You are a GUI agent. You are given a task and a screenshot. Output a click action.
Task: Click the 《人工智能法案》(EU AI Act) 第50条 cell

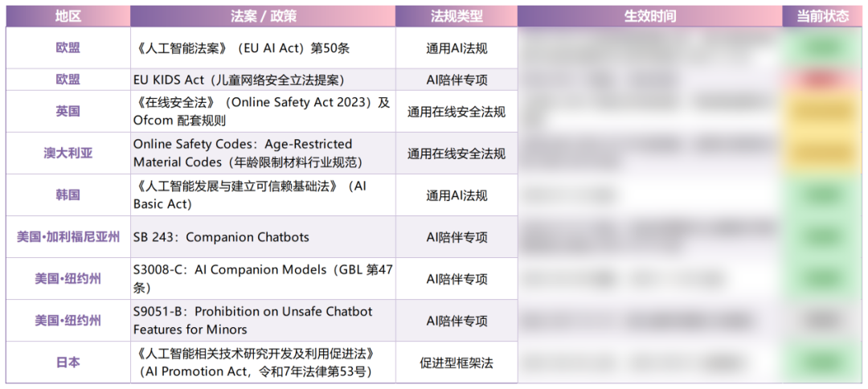(x=263, y=48)
